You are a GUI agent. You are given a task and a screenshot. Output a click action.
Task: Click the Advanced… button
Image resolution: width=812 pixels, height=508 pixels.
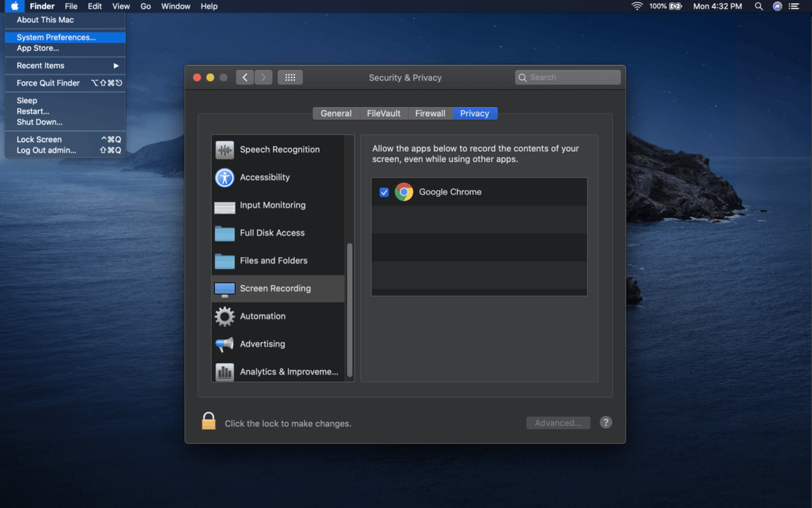(558, 423)
